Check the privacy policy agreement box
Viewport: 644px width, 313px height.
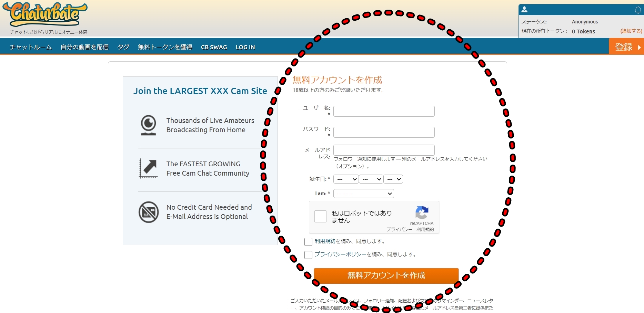coord(308,255)
